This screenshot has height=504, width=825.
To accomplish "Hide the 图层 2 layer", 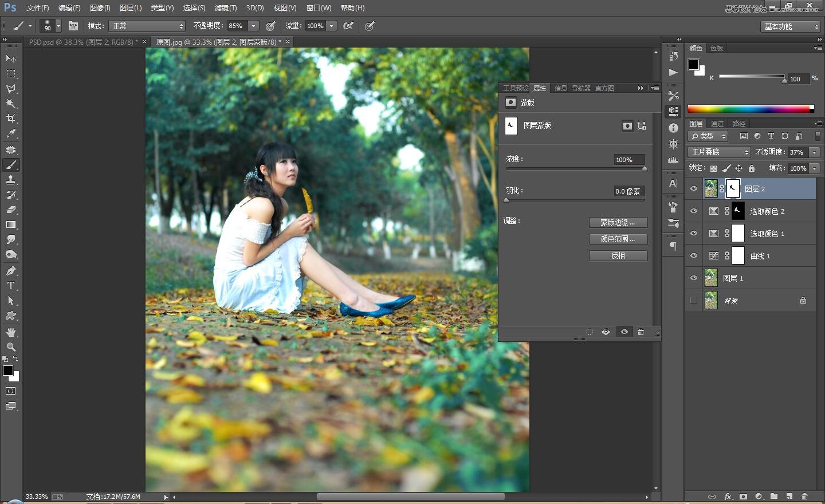I will click(693, 188).
